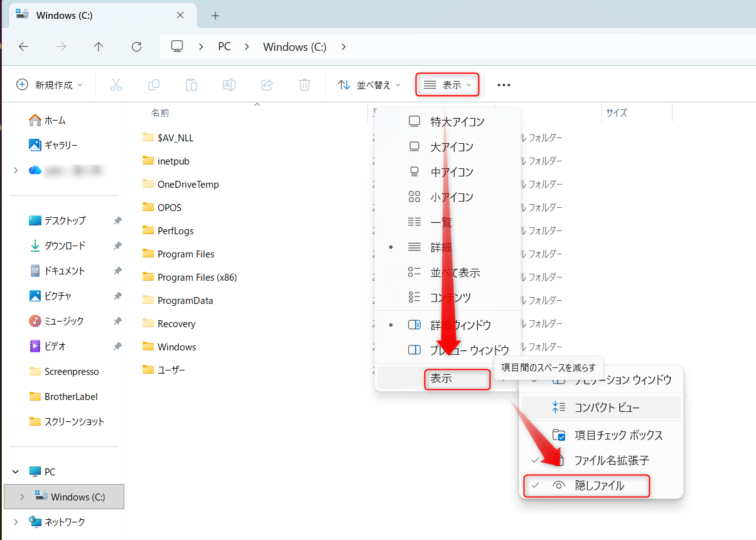The image size is (756, 540).
Task: Open ホーム in the navigation pane
Action: pyautogui.click(x=48, y=120)
